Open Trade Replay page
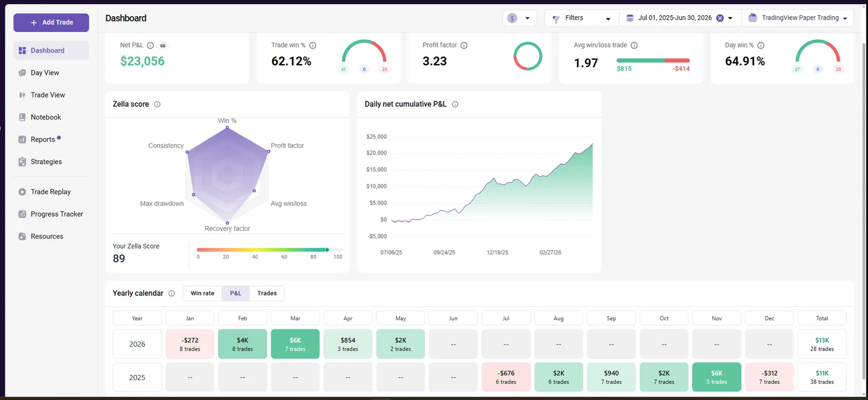 click(x=51, y=192)
